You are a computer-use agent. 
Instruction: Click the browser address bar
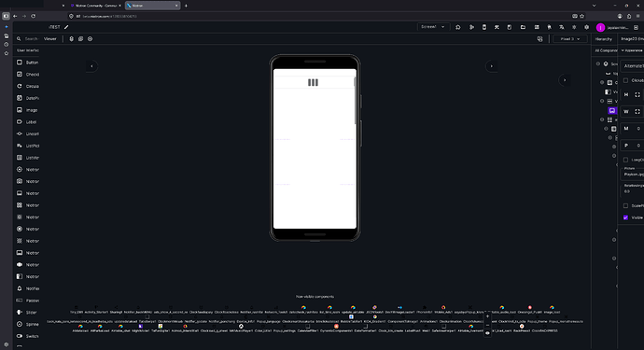[320, 16]
